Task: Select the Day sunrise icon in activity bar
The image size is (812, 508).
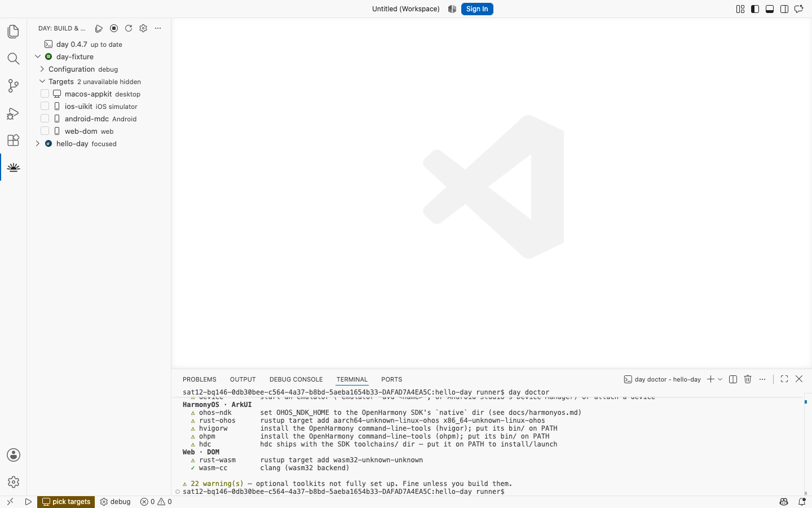Action: [14, 167]
